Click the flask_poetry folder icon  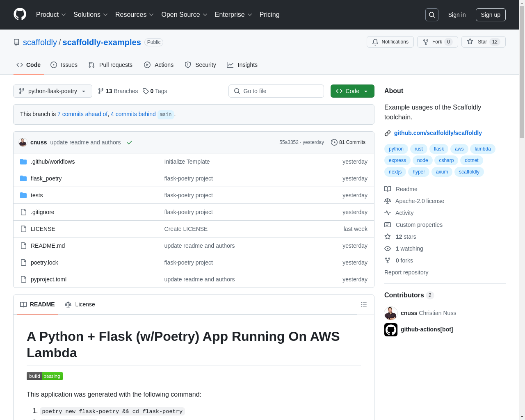(23, 178)
